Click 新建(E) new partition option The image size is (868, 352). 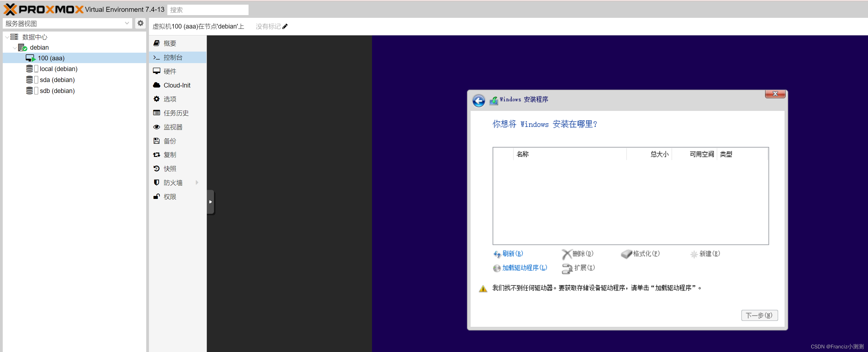tap(705, 254)
